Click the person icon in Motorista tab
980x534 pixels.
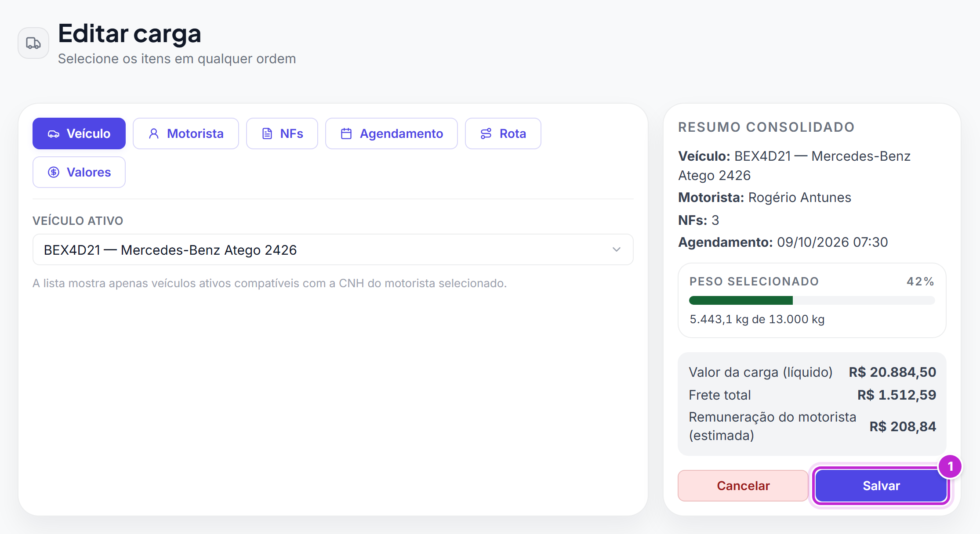(x=154, y=133)
